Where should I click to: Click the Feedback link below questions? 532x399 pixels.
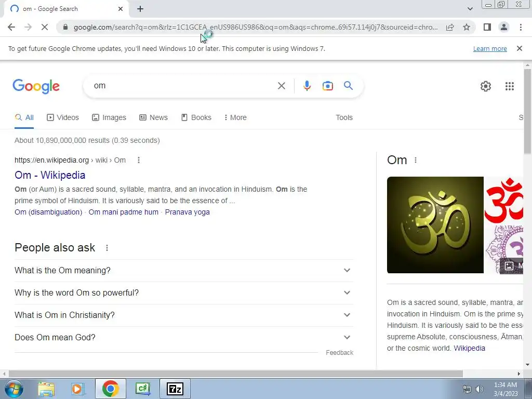click(339, 353)
